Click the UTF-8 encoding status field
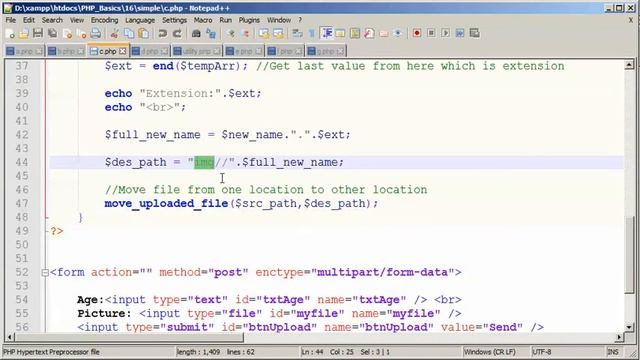The height and width of the screenshot is (360, 640). click(542, 351)
